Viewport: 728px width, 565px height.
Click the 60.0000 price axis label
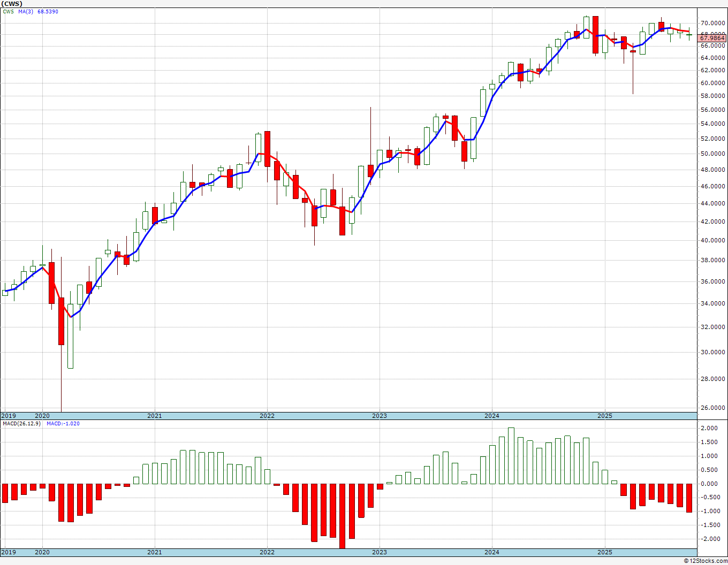713,83
